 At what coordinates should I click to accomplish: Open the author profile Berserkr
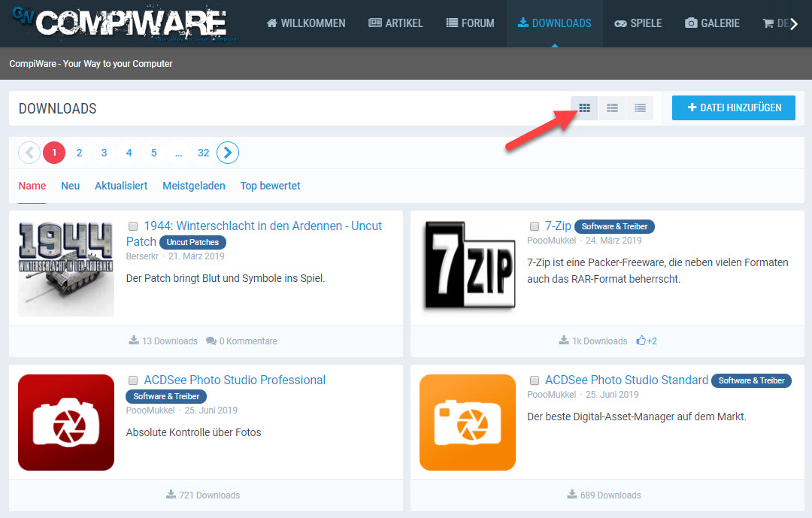(x=142, y=256)
